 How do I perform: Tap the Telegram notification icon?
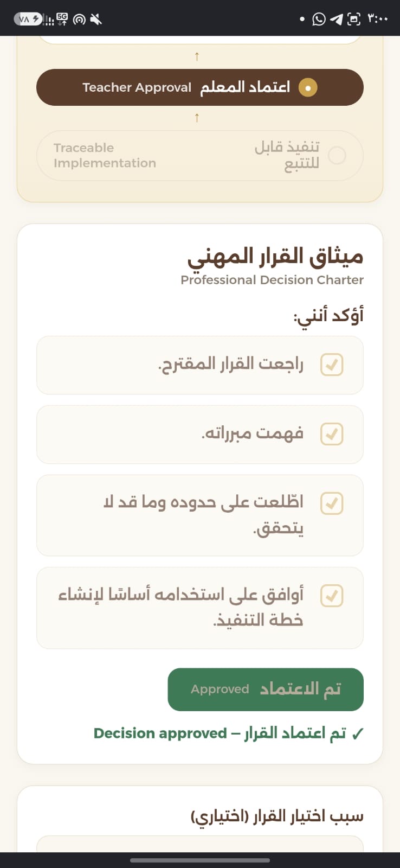pos(337,20)
